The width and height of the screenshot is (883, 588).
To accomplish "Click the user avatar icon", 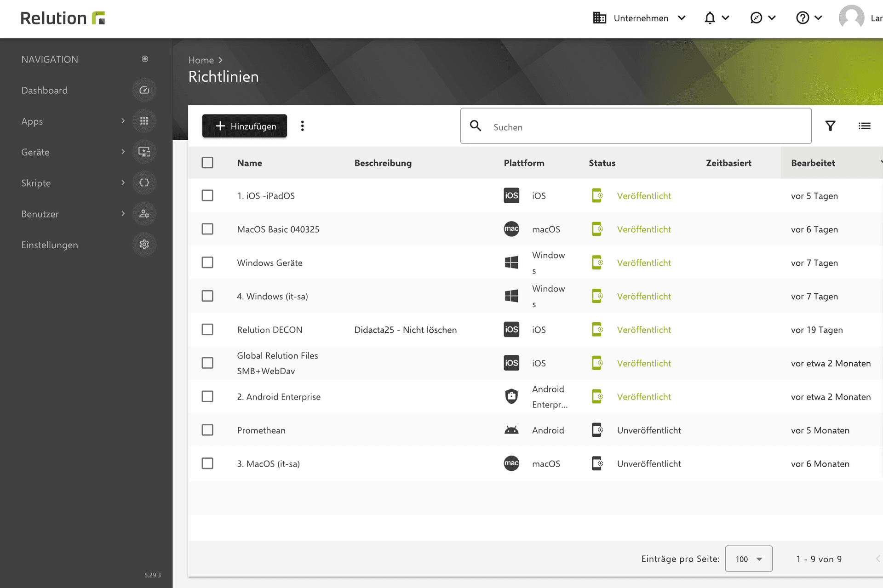I will pos(851,18).
